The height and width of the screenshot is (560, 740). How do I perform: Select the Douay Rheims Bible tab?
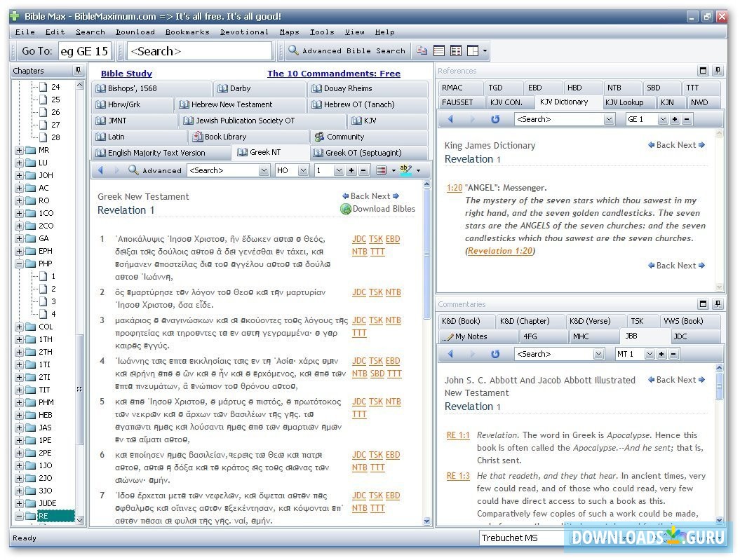coord(368,88)
